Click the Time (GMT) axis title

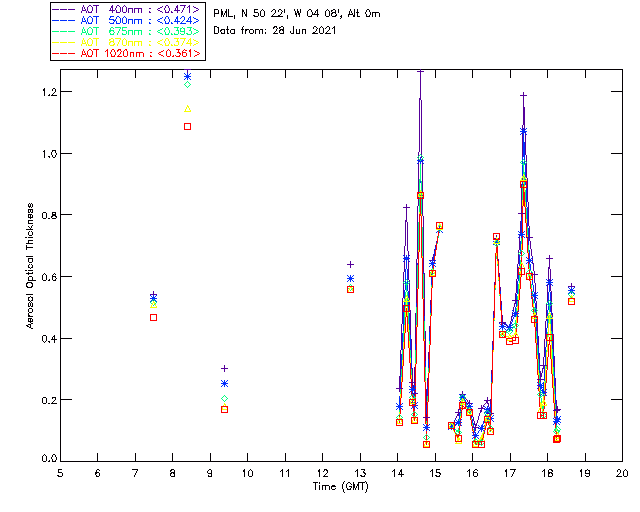tap(341, 486)
